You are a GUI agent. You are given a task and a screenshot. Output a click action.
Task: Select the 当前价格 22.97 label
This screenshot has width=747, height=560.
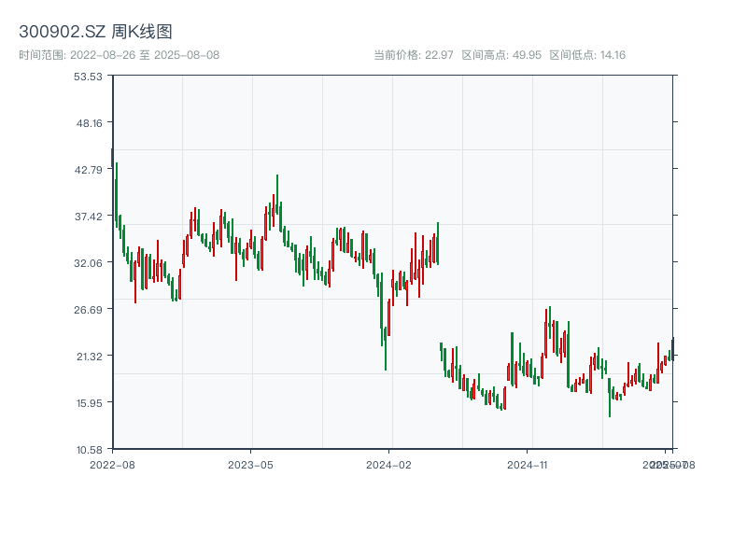[414, 55]
